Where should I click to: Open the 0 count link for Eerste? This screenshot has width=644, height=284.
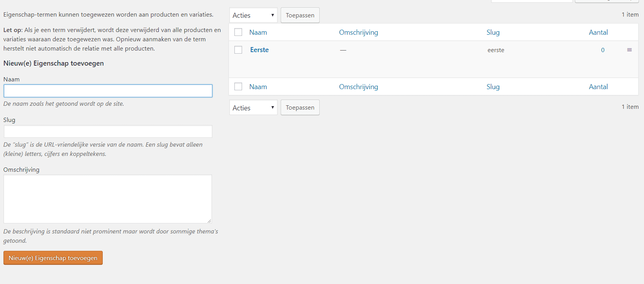tap(603, 50)
